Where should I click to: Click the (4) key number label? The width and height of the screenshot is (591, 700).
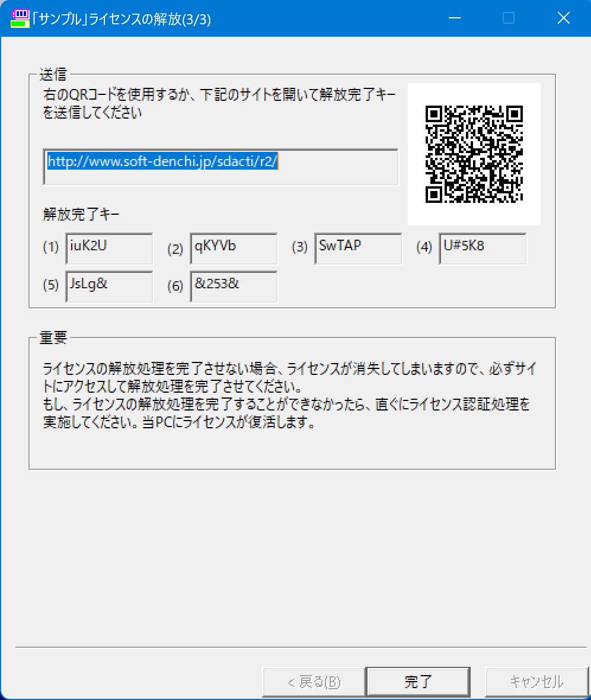point(424,247)
